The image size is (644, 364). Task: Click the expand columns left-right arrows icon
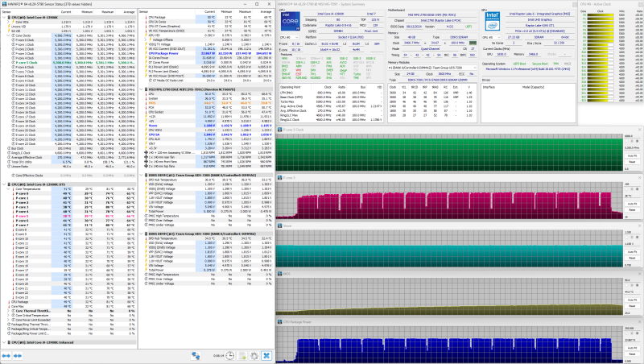click(7, 355)
